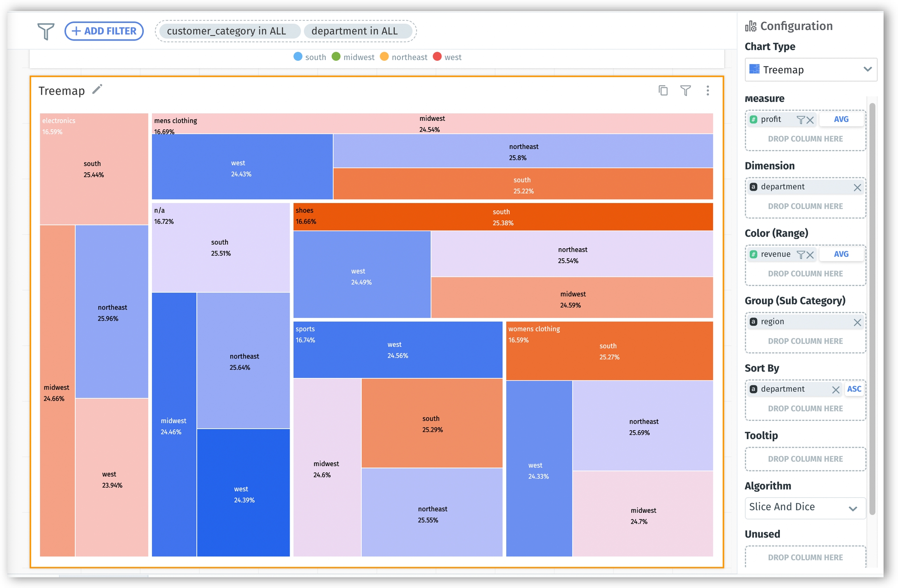Select the electronics northeast 25.96% tile
This screenshot has height=588, width=898.
112,312
